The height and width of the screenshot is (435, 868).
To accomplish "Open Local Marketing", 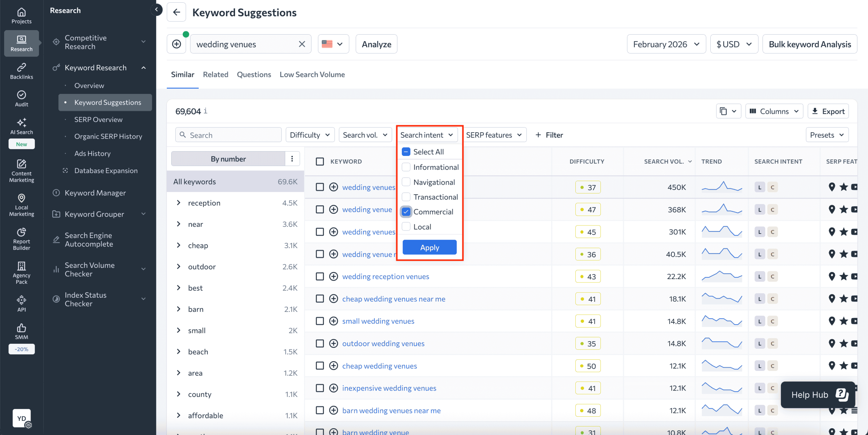I will (21, 204).
